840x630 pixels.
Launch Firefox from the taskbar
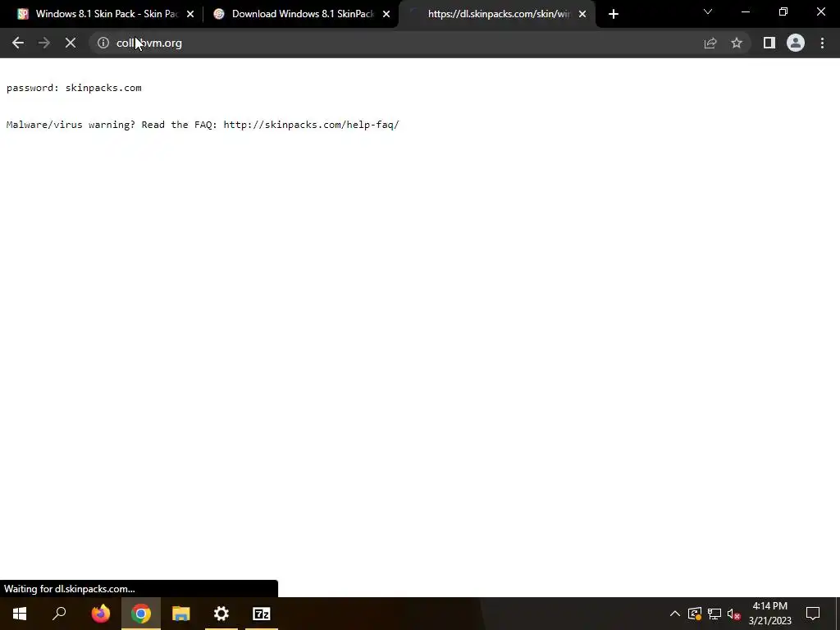[x=101, y=614]
